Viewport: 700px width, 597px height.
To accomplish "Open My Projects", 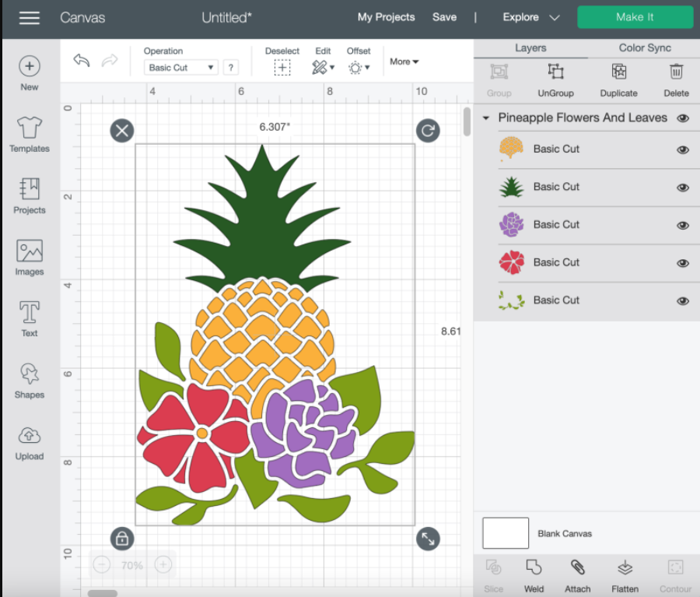I will click(386, 17).
